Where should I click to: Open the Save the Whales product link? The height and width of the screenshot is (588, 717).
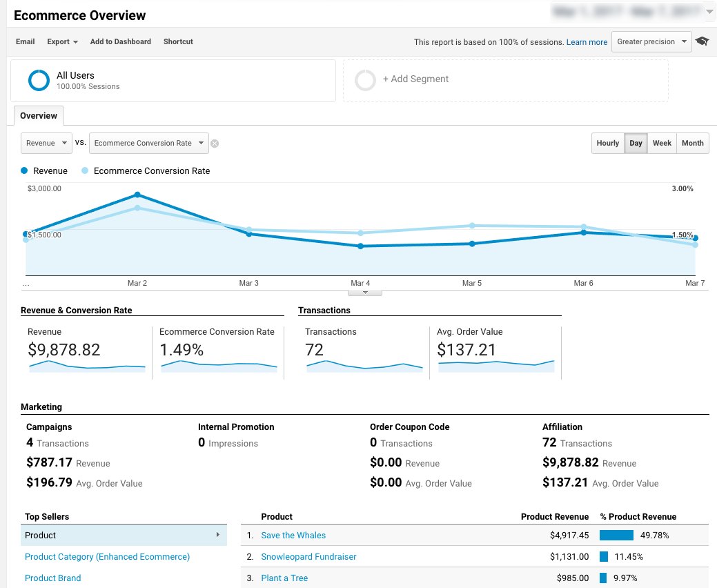tap(293, 535)
